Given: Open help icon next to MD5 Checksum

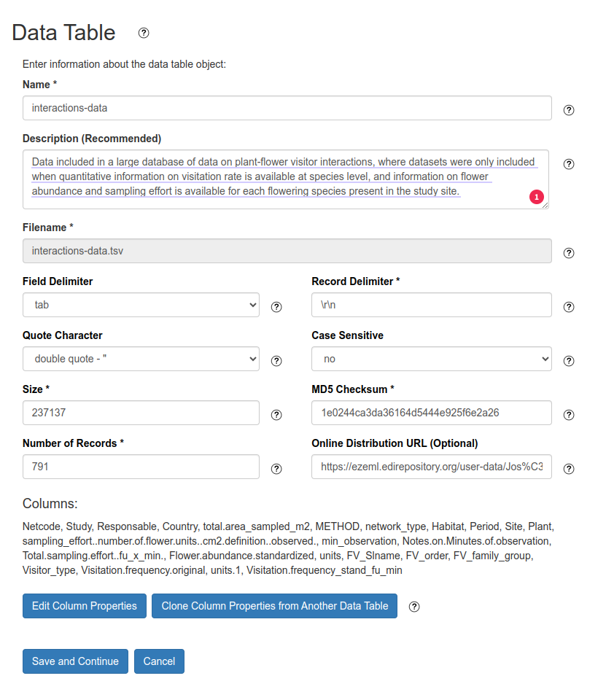Looking at the screenshot, I should [x=569, y=415].
